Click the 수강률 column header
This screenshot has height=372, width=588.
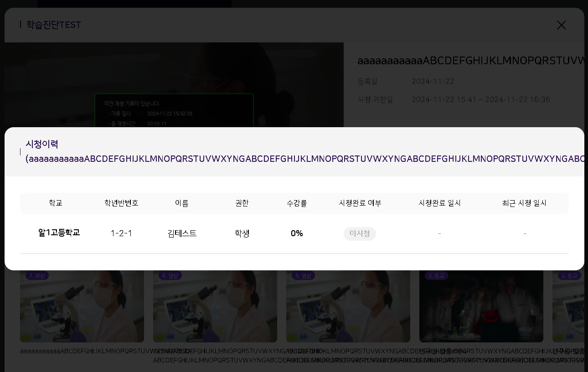coord(297,203)
